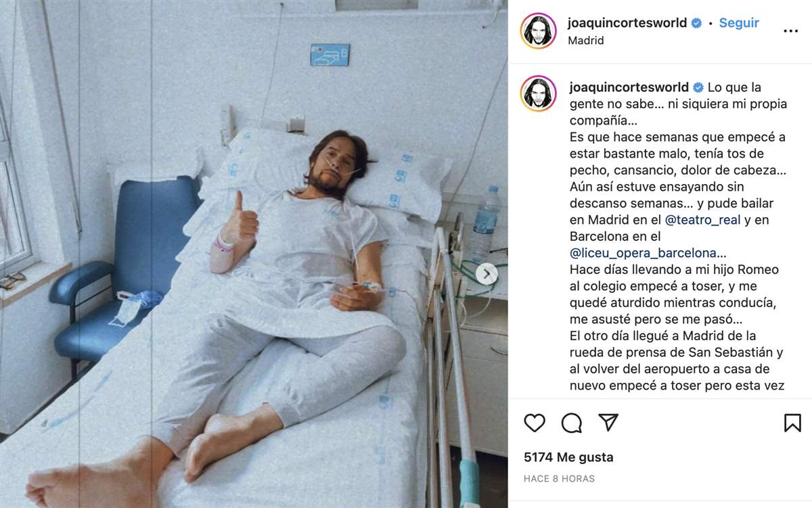Open comments with the speech bubble icon

[x=572, y=423]
